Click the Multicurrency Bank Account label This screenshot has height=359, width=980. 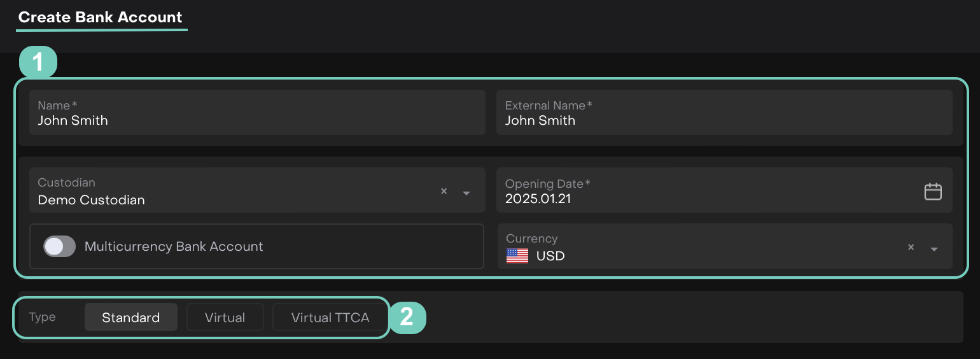[174, 246]
